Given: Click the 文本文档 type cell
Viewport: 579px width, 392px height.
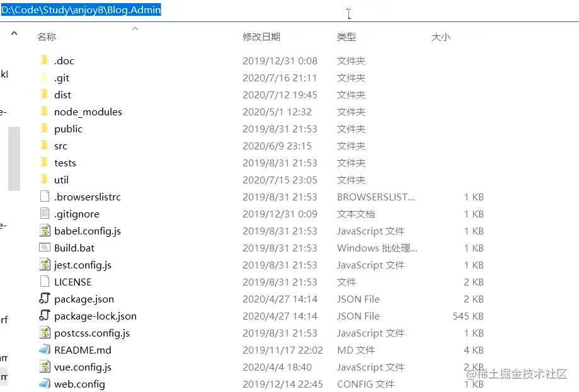Looking at the screenshot, I should click(356, 214).
